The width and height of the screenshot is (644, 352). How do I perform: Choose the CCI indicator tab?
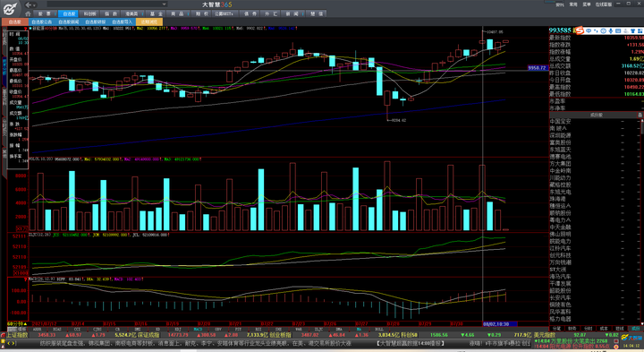[77, 330]
